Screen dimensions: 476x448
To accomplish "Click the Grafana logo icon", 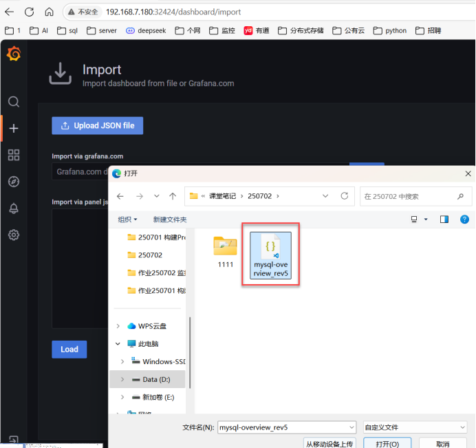I will 14,55.
